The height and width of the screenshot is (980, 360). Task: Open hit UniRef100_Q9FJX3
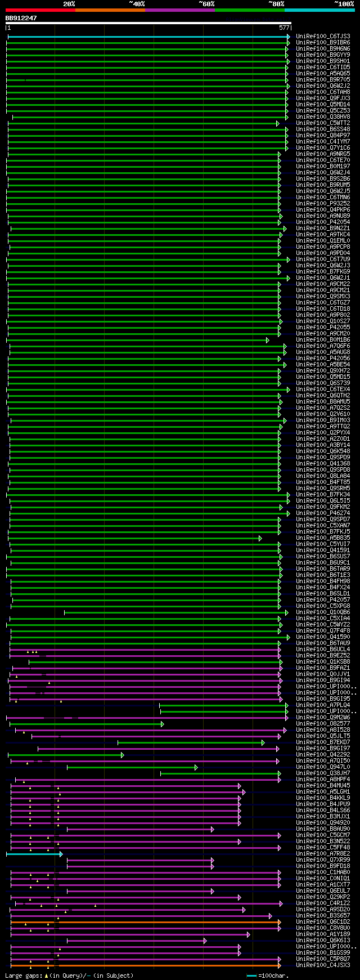pos(323,99)
